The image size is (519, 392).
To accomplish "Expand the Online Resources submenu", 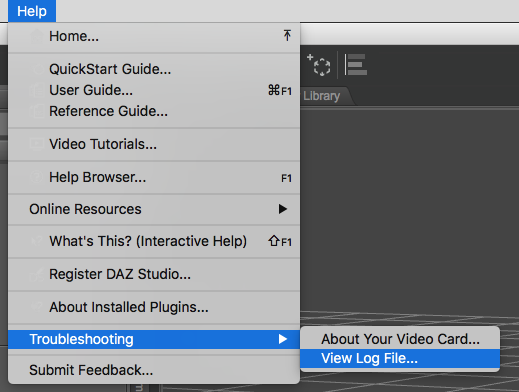I will pyautogui.click(x=154, y=209).
